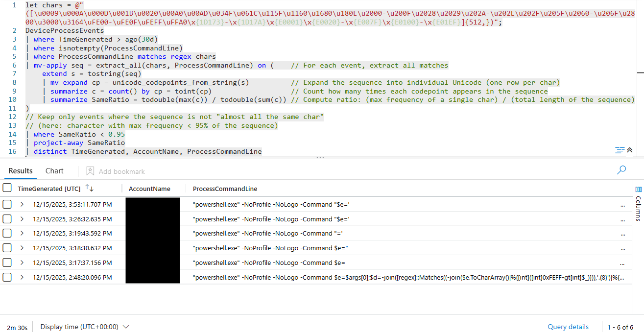The height and width of the screenshot is (334, 644).
Task: Open ellipsis menu for 3:53:11.707 PM row
Action: tap(622, 205)
